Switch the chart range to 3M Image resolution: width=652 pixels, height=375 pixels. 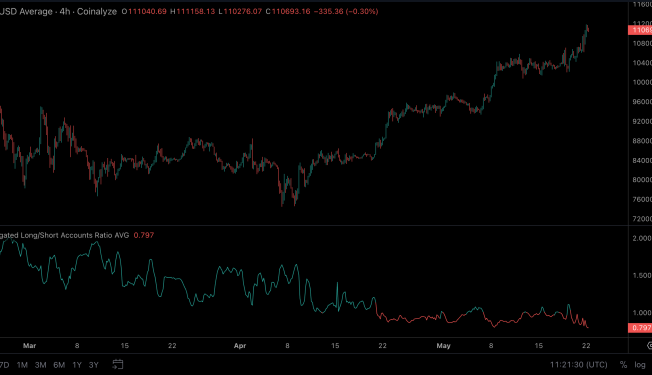point(40,365)
